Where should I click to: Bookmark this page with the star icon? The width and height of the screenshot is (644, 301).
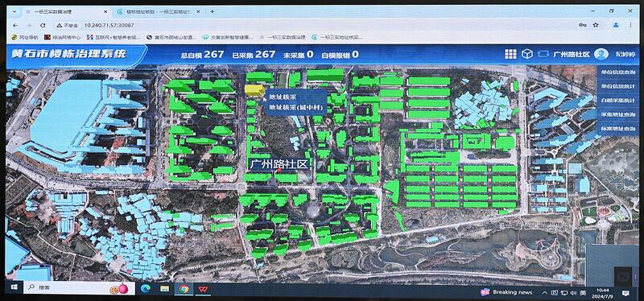tap(596, 25)
